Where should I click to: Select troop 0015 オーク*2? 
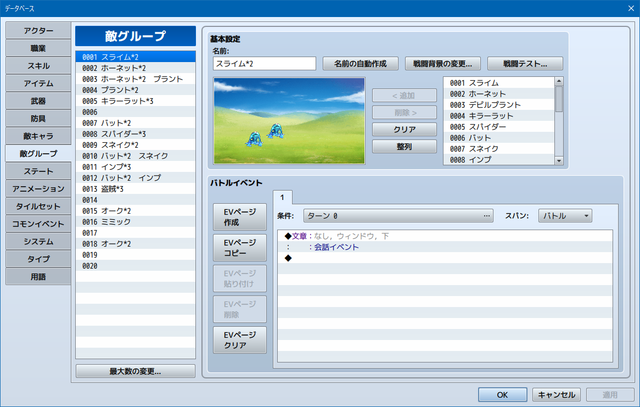136,211
